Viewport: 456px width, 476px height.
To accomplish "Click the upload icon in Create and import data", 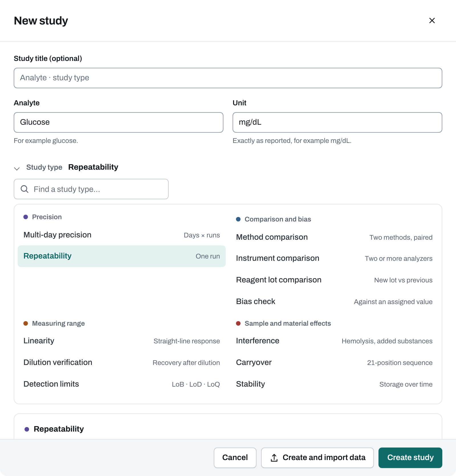I will point(274,458).
